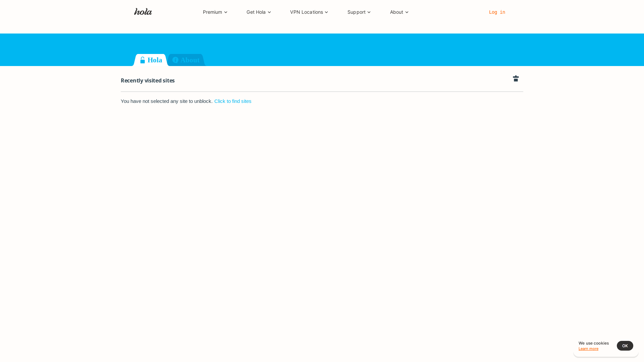This screenshot has height=362, width=644.
Task: Open the About dropdown in top navigation
Action: (399, 12)
